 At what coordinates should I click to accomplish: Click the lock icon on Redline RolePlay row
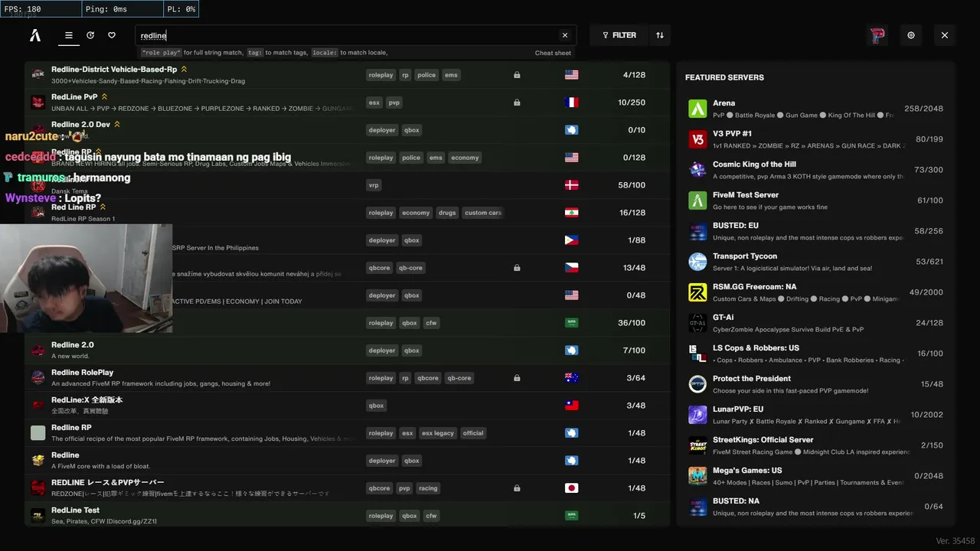click(517, 378)
